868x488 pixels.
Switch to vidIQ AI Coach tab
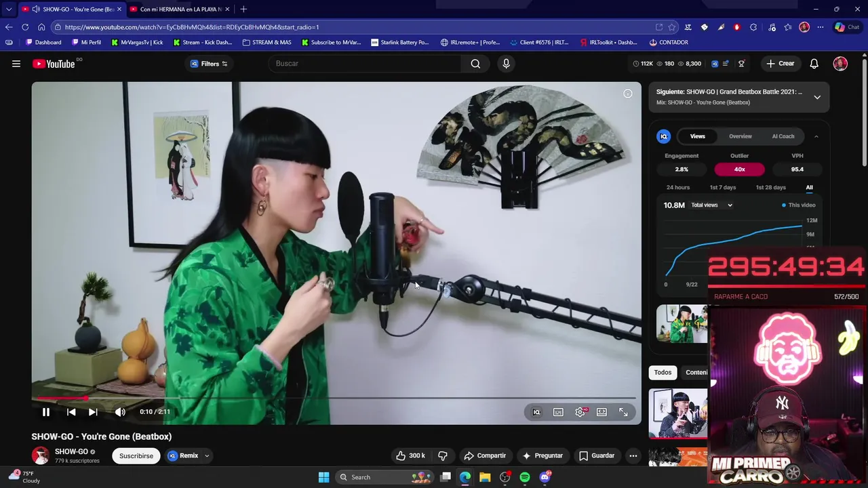click(783, 136)
